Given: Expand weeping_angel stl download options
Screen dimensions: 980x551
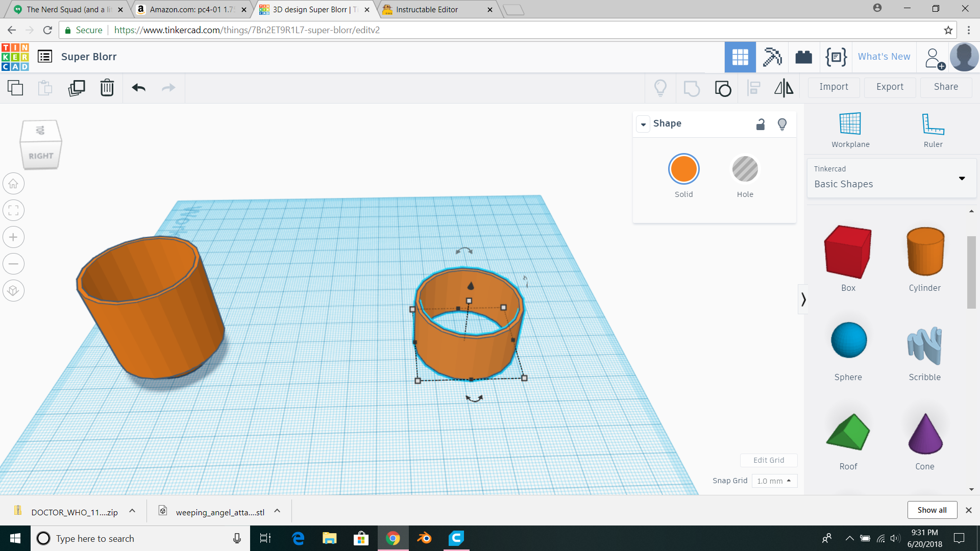Looking at the screenshot, I should (x=277, y=511).
